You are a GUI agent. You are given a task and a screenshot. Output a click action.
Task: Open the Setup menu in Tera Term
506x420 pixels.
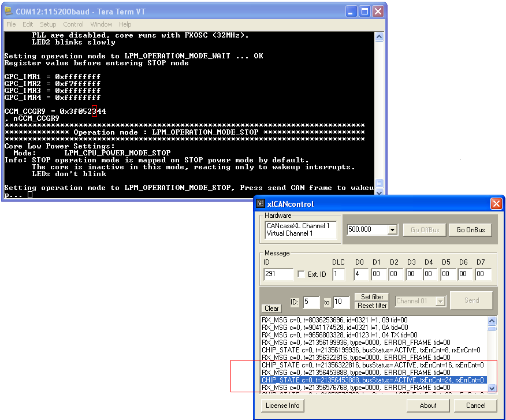pyautogui.click(x=48, y=24)
